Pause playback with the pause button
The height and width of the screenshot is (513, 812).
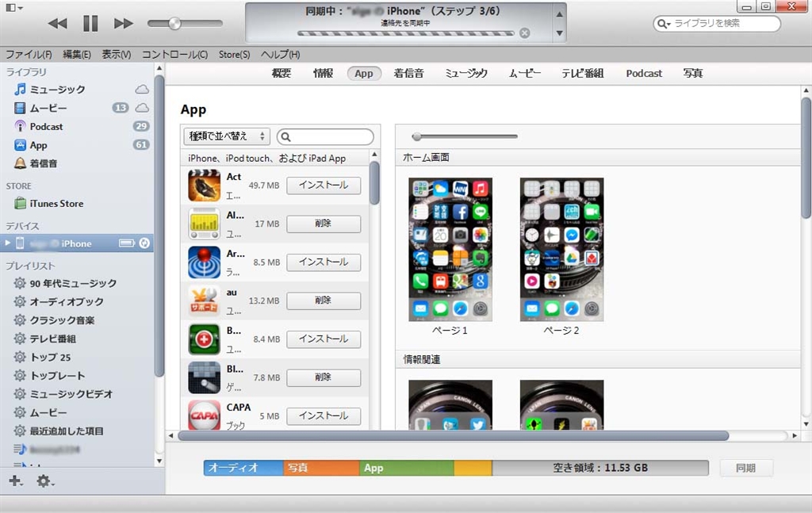pyautogui.click(x=90, y=23)
